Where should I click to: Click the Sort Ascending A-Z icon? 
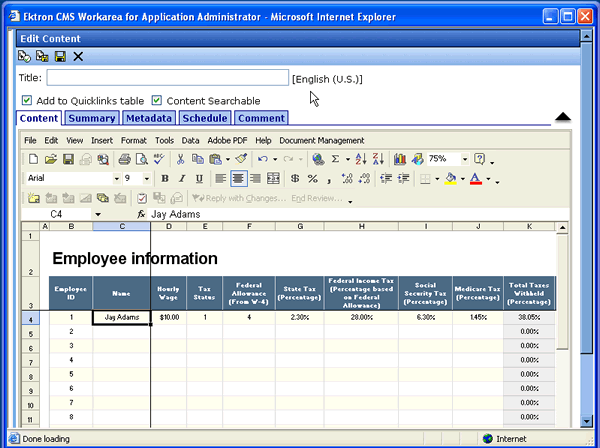(360, 159)
